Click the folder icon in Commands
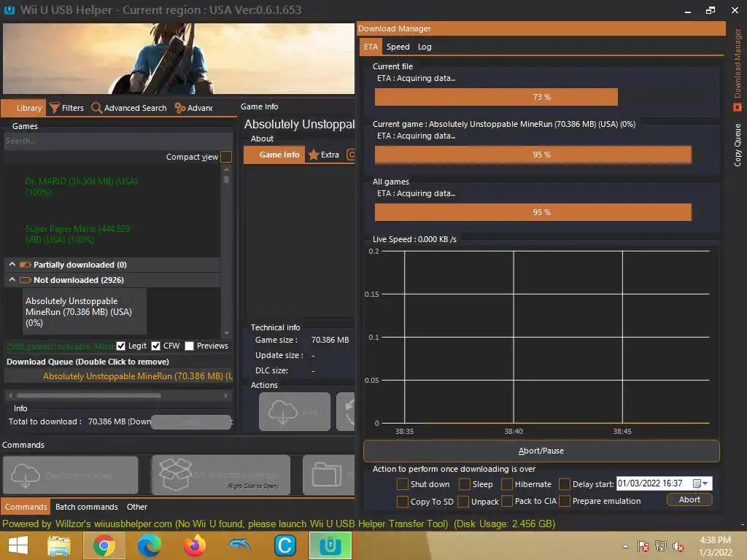747x560 pixels. coord(326,475)
